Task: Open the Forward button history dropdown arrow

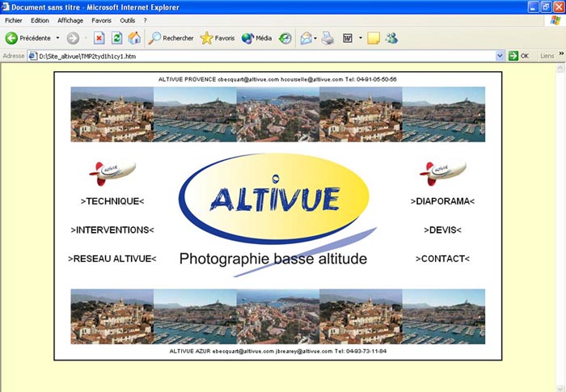Action: coord(86,38)
